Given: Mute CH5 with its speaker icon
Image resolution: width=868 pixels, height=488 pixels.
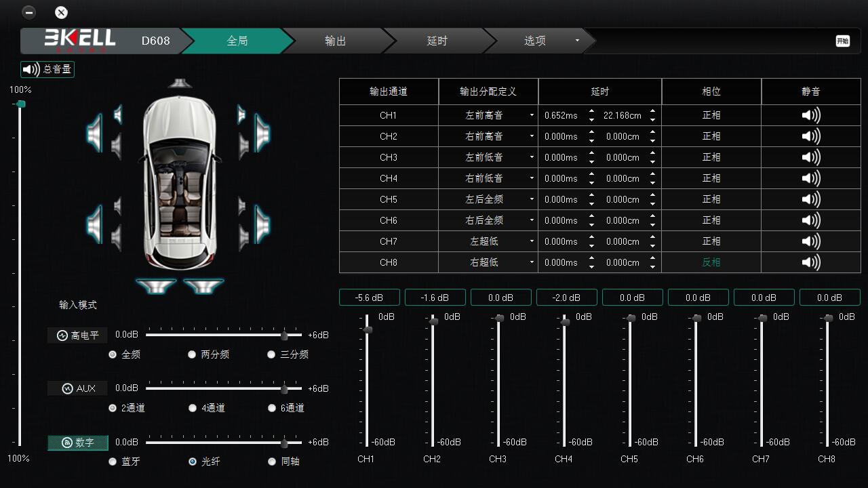Looking at the screenshot, I should [811, 199].
